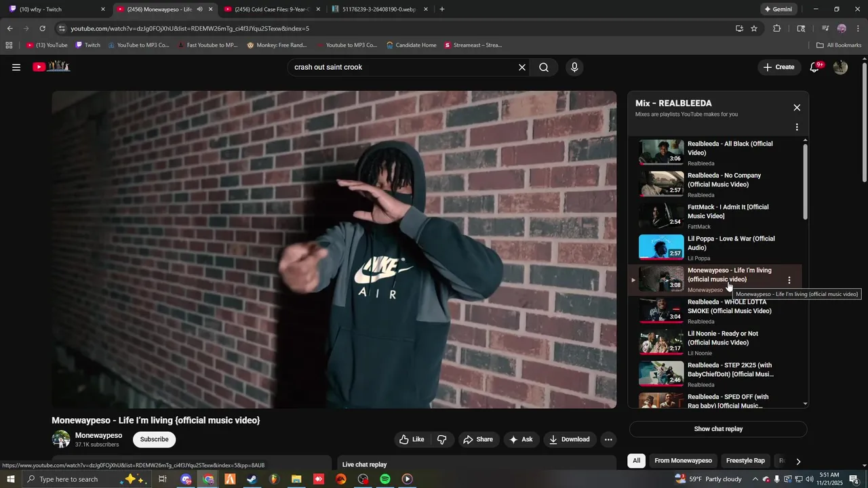868x488 pixels.
Task: Open Chrome extensions puzzle icon
Action: pos(777,28)
